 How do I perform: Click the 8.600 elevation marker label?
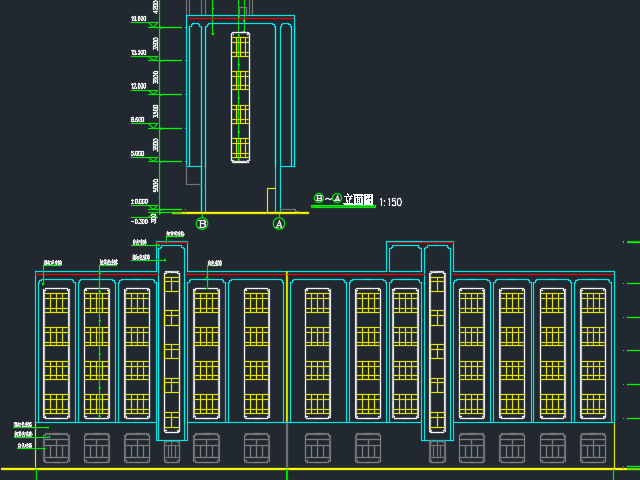pos(137,120)
